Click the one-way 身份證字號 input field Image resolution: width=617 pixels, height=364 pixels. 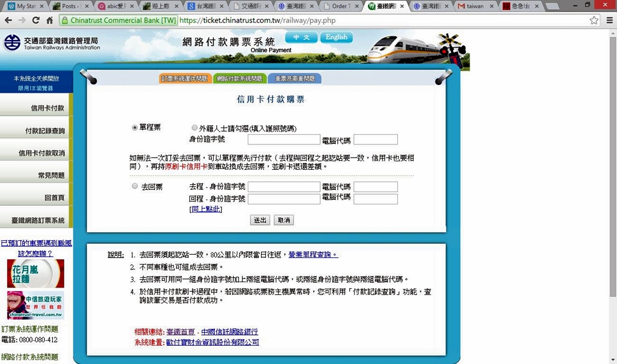pos(284,140)
